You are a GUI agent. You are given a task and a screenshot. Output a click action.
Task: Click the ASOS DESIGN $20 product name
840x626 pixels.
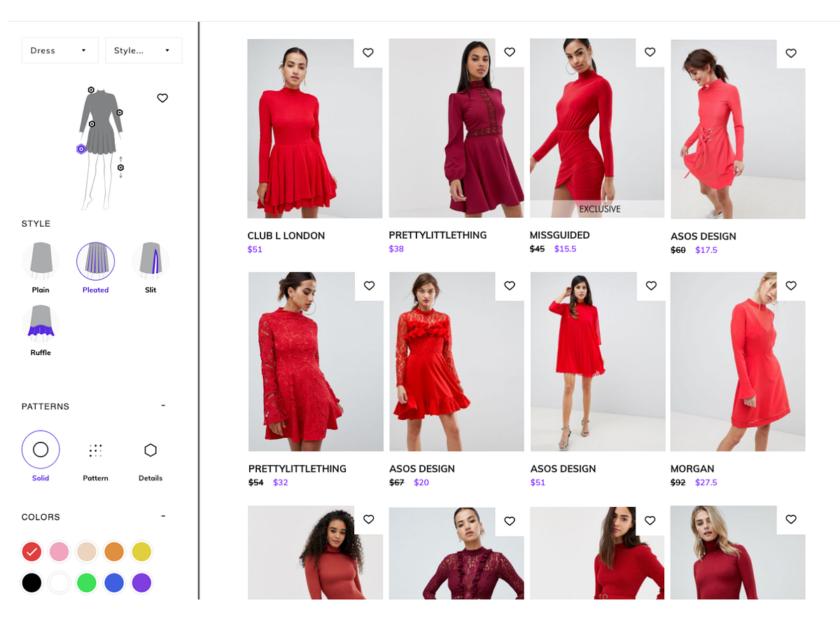point(422,468)
